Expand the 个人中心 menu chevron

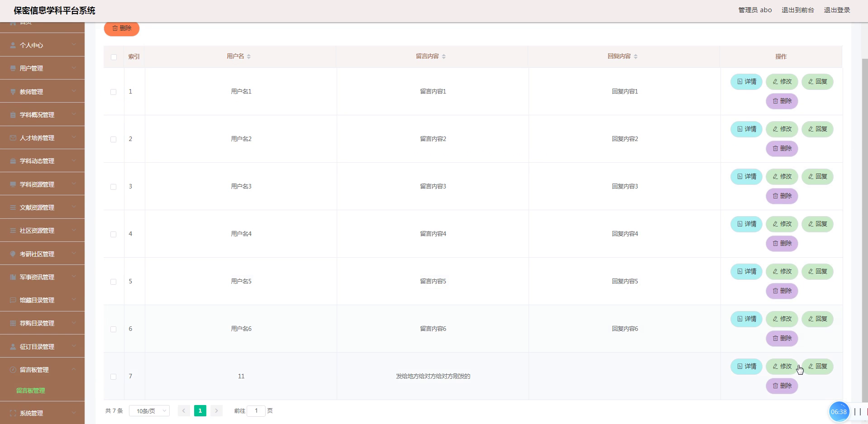[x=74, y=45]
